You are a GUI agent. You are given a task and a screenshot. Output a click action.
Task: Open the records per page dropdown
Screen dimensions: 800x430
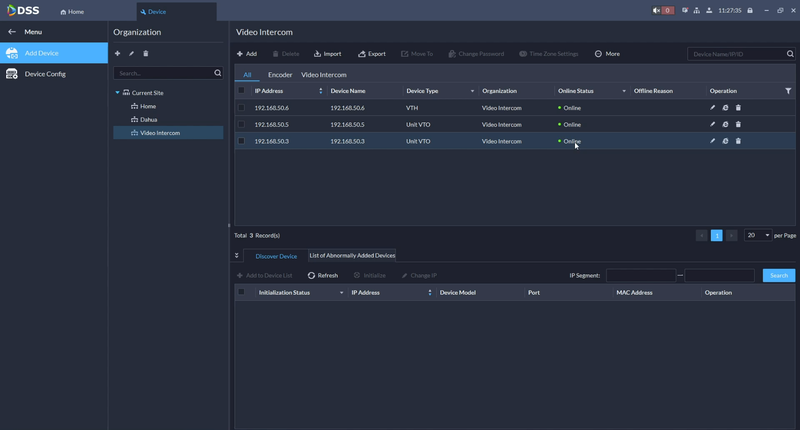click(758, 235)
